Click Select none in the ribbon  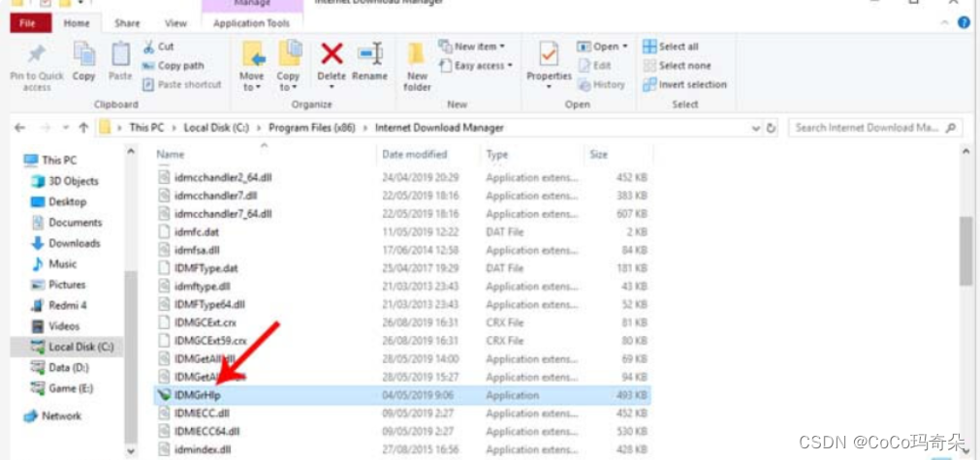[x=677, y=66]
